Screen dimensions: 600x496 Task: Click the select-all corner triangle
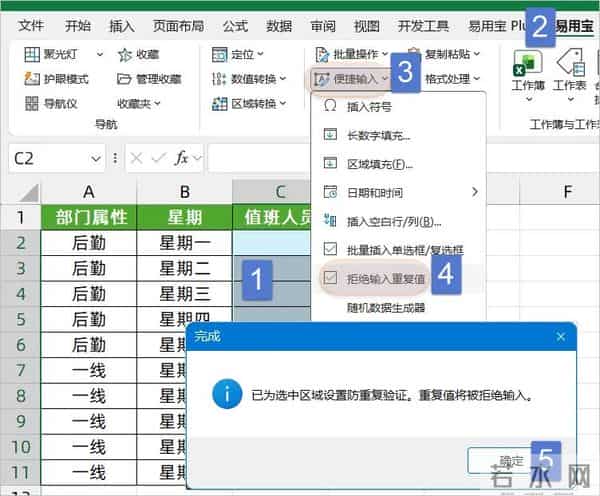click(29, 193)
